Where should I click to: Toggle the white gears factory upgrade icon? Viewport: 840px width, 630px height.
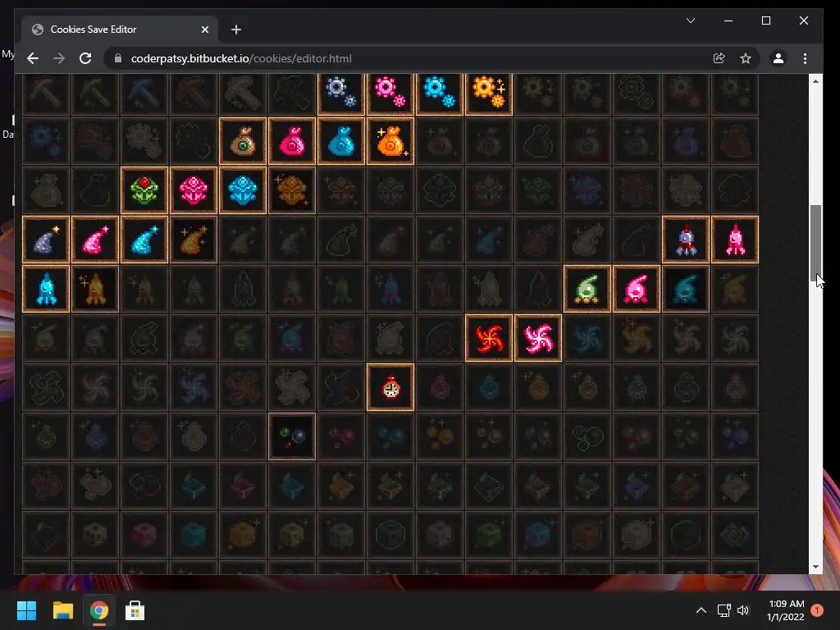coord(341,94)
